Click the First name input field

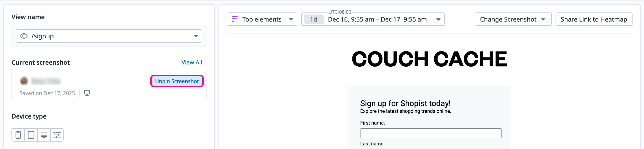[431, 133]
